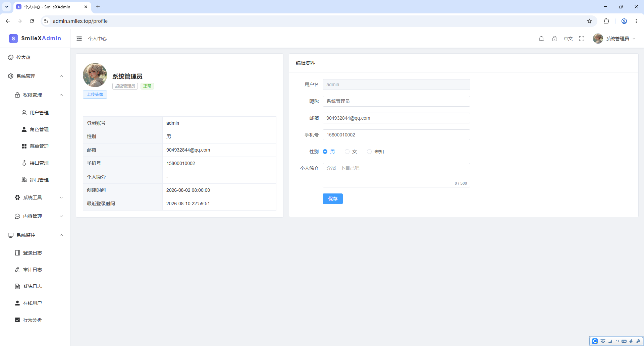Click the 保存 save button
The image size is (644, 346).
click(x=333, y=199)
